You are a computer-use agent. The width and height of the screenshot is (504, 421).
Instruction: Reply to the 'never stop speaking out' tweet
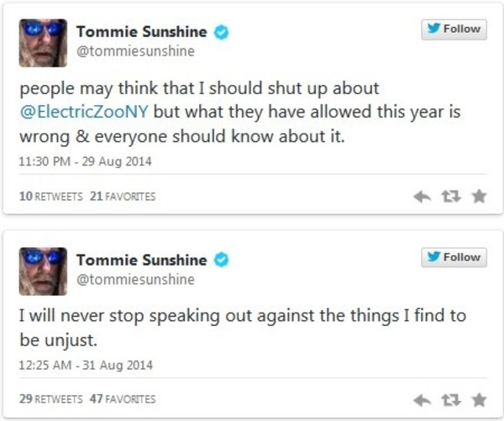pyautogui.click(x=422, y=400)
